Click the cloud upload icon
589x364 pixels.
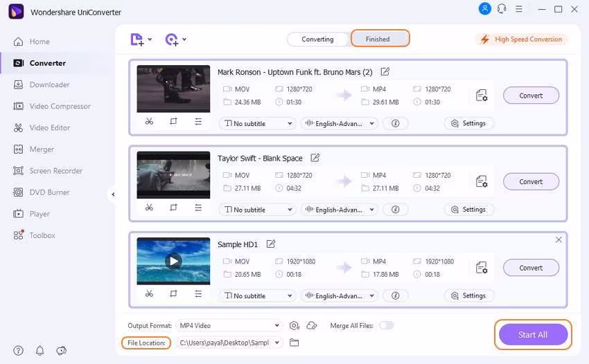point(312,326)
